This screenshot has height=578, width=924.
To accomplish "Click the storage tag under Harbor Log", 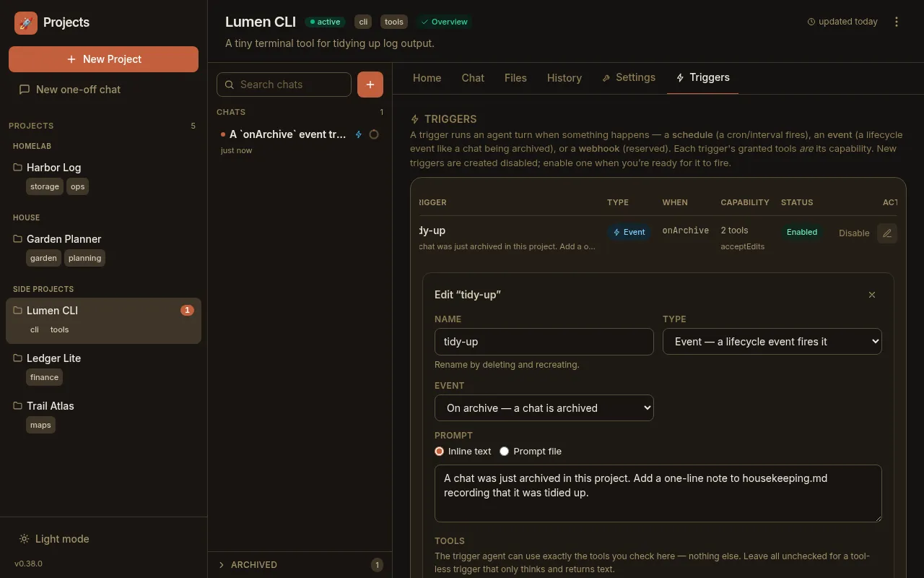I will 45,186.
